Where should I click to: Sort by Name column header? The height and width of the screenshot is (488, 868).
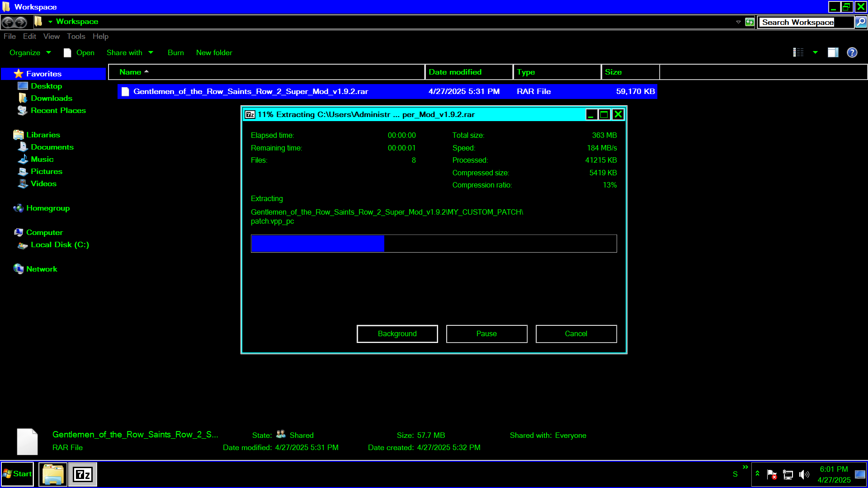point(267,72)
